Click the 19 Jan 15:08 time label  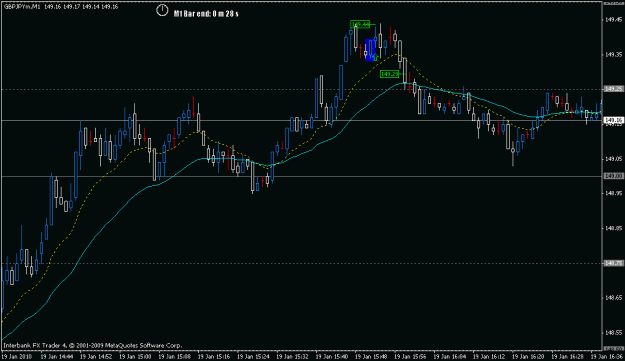pos(175,356)
